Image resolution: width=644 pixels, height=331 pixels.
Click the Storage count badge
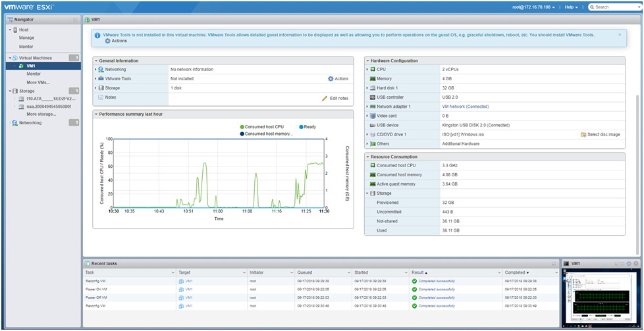point(74,91)
